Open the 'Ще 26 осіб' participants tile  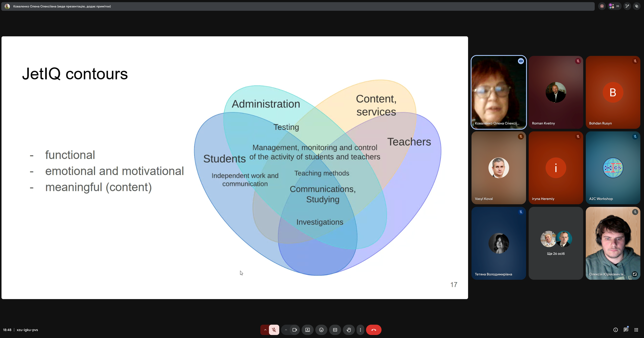pos(555,243)
